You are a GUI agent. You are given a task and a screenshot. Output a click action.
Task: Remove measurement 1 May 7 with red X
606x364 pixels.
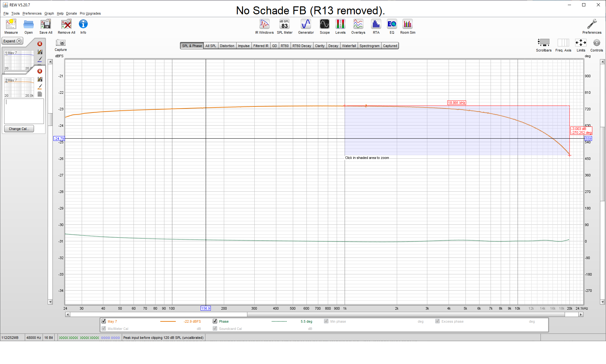point(40,44)
